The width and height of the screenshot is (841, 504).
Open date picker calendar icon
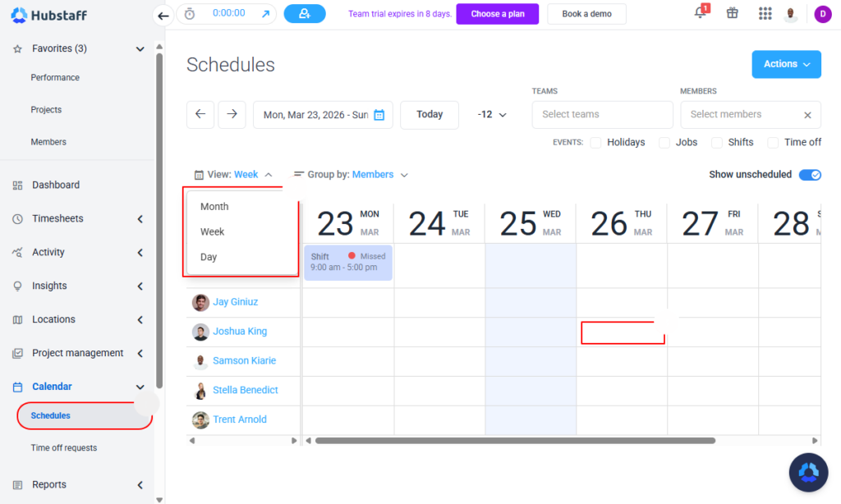pyautogui.click(x=379, y=115)
